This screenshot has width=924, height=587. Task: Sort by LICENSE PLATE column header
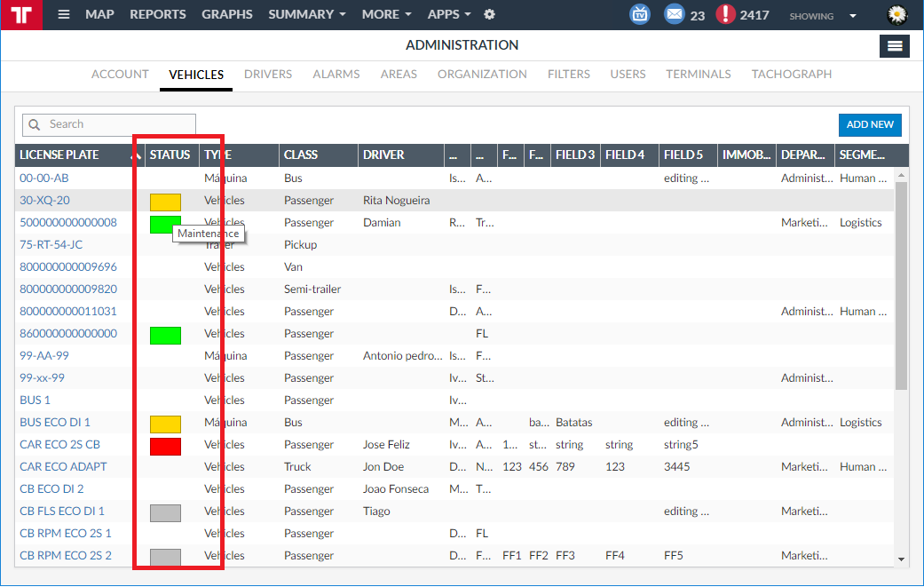[59, 155]
